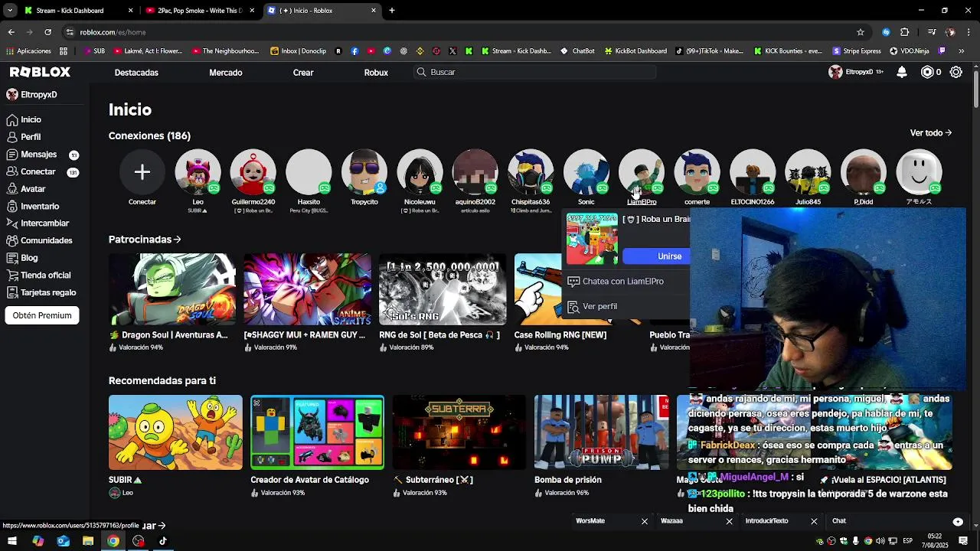Open the Windows Start button

(11, 541)
